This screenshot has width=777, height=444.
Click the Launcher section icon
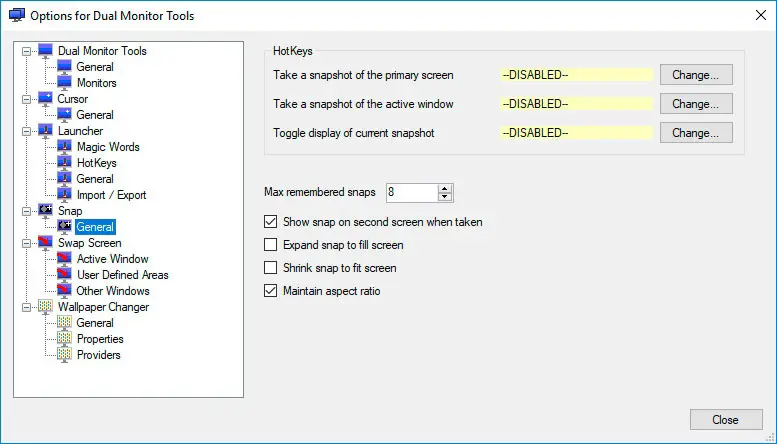pos(46,131)
